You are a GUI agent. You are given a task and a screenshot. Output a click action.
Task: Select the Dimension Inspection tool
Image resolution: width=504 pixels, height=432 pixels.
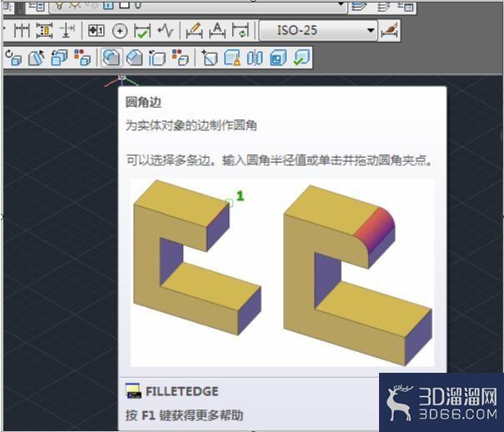[142, 31]
